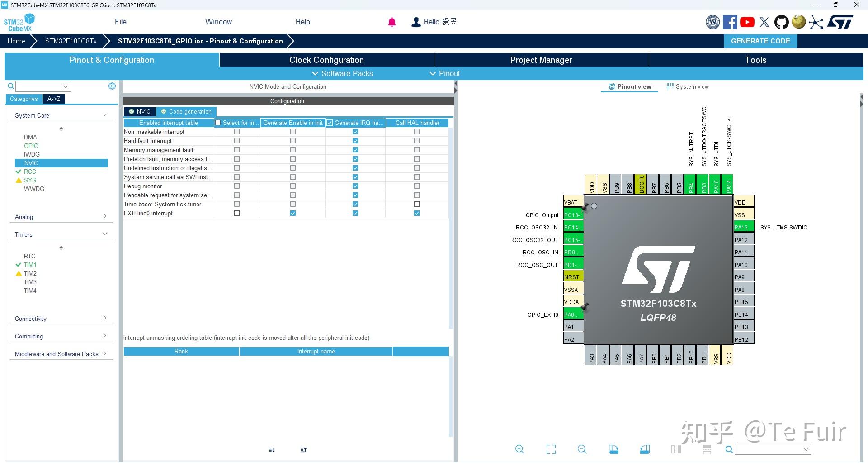Click the best fit icon below the chip diagram

click(x=551, y=449)
